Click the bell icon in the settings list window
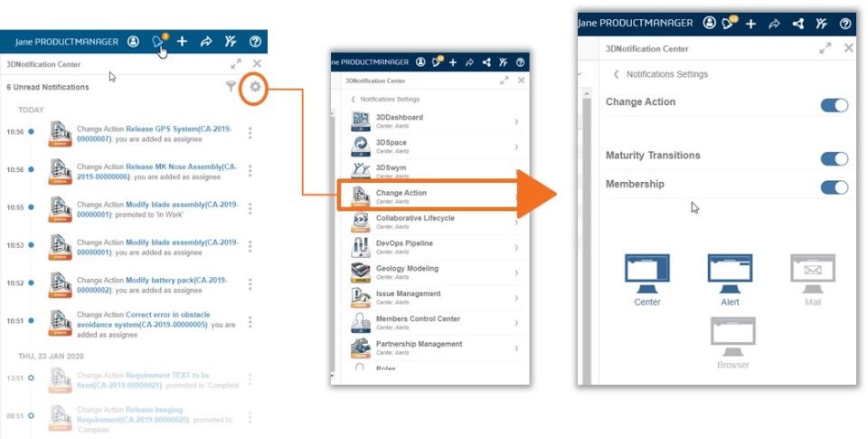Screen dimensions: 868x439 coord(438,62)
